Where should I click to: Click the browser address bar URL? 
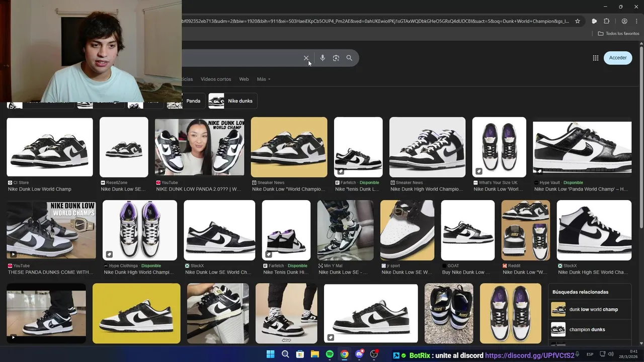[375, 21]
